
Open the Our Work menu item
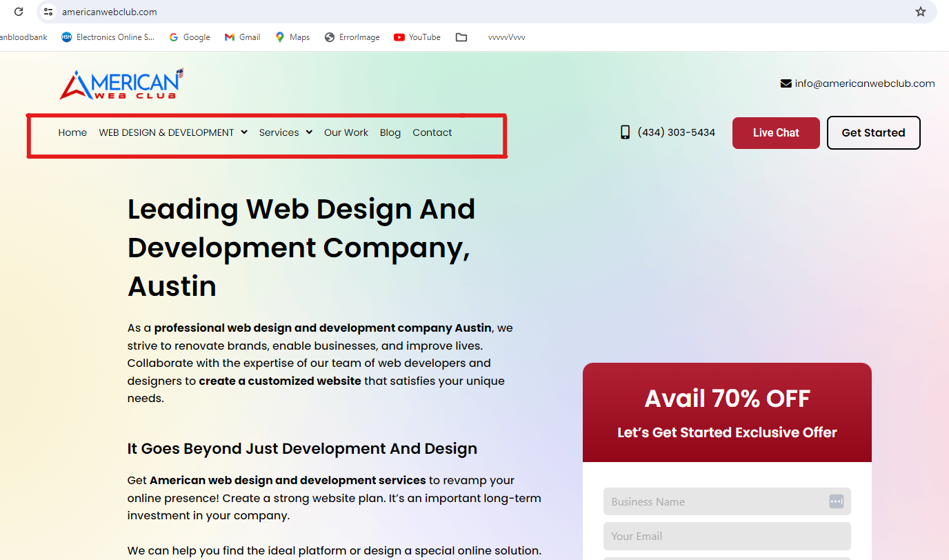tap(346, 132)
